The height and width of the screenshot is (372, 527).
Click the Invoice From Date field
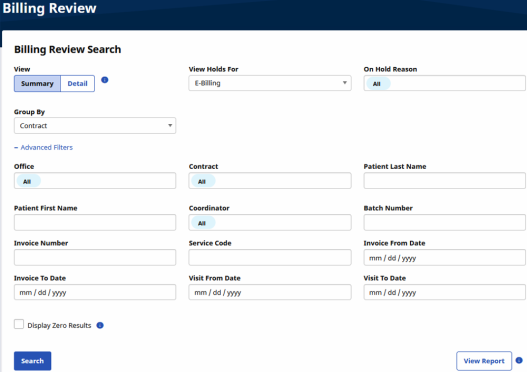pyautogui.click(x=444, y=257)
